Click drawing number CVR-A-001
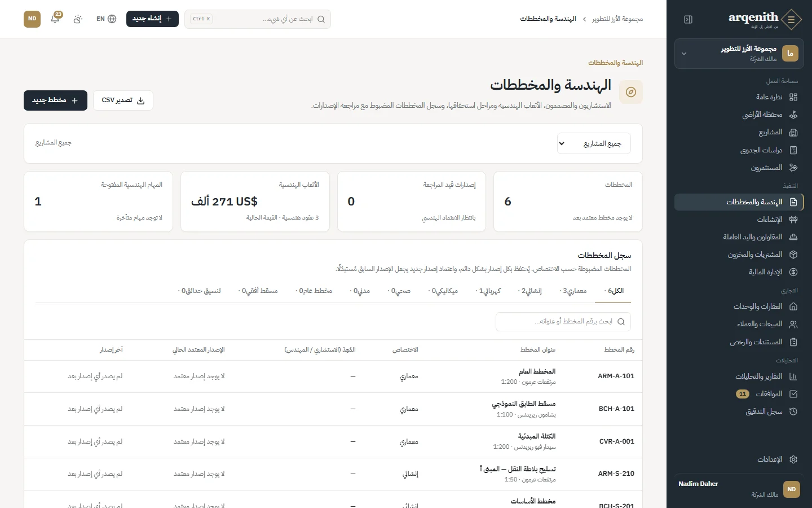 617,441
